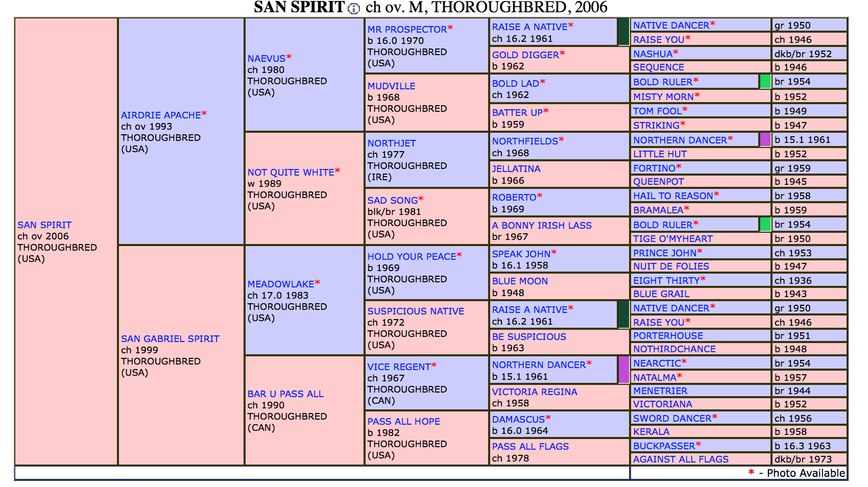Click the photo asterisk after HAIL TO REASON
Screen dimensions: 868x487
tap(716, 194)
